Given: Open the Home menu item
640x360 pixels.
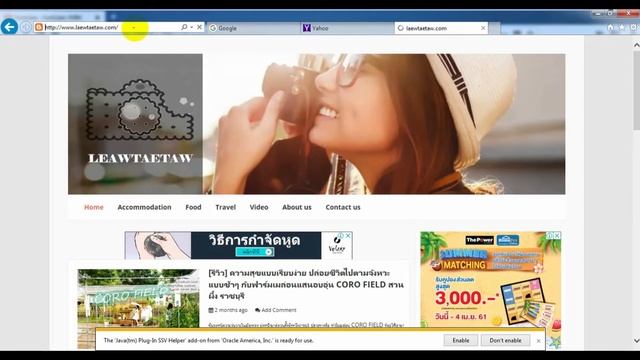Looking at the screenshot, I should [93, 207].
